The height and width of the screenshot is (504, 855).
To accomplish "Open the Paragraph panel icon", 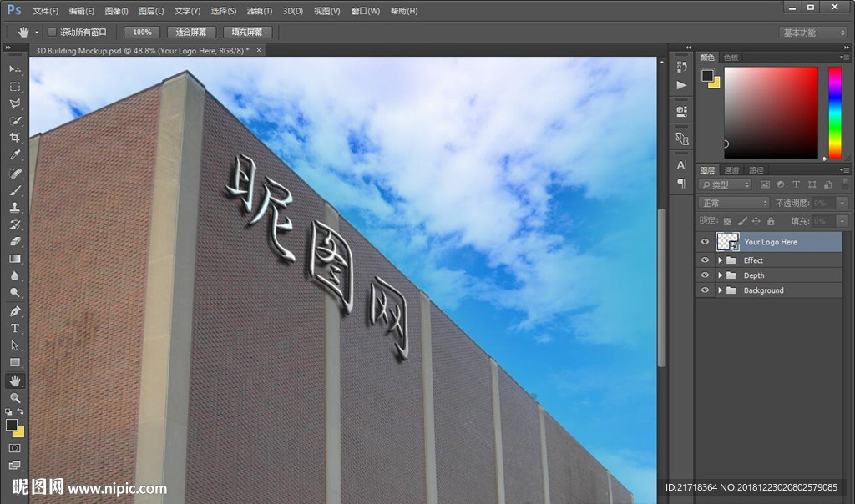I will click(x=681, y=184).
